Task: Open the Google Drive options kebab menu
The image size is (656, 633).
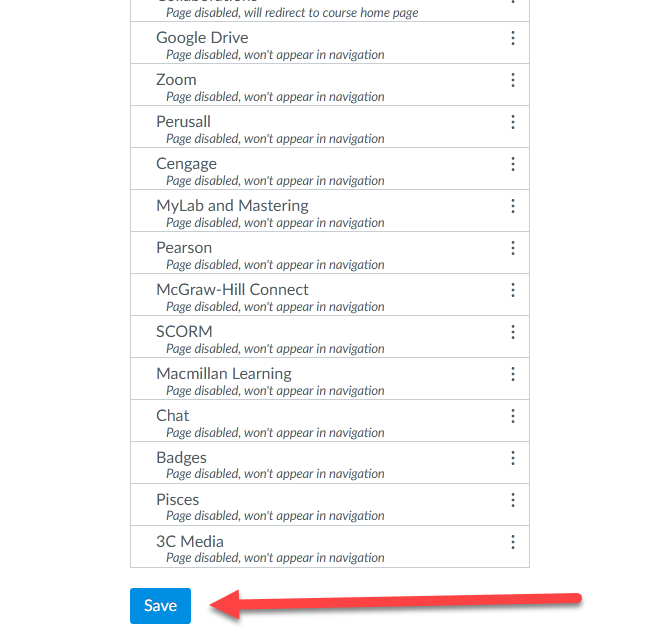Action: pyautogui.click(x=513, y=38)
